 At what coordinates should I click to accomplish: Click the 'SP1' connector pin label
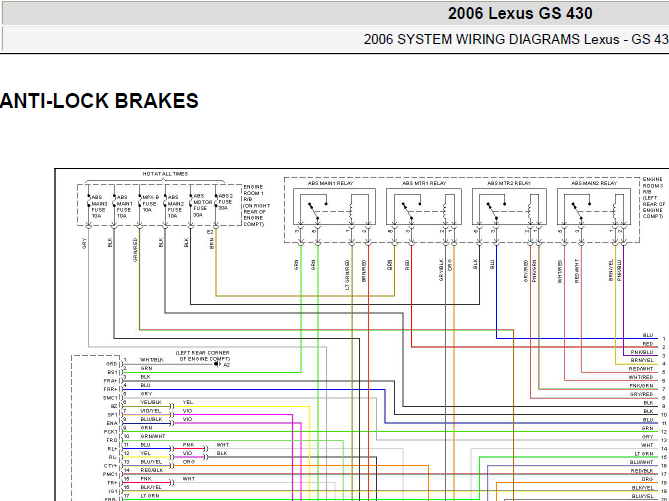pyautogui.click(x=112, y=415)
